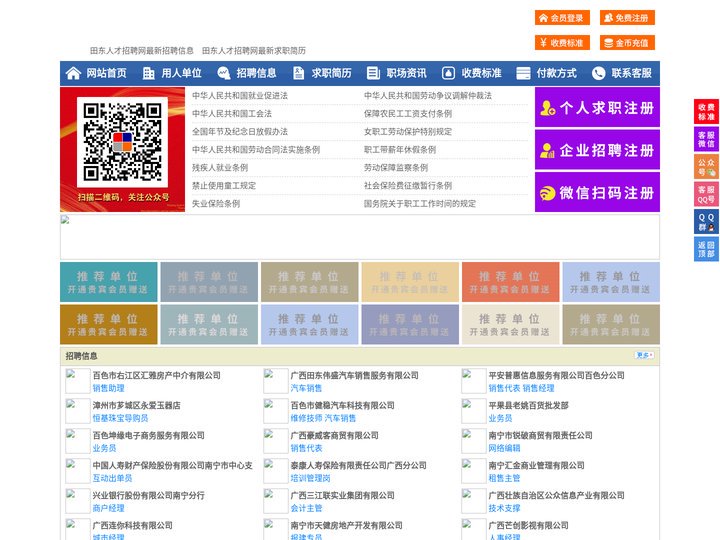The height and width of the screenshot is (540, 720).
Task: Open 培训管理岗 job link
Action: click(x=310, y=478)
